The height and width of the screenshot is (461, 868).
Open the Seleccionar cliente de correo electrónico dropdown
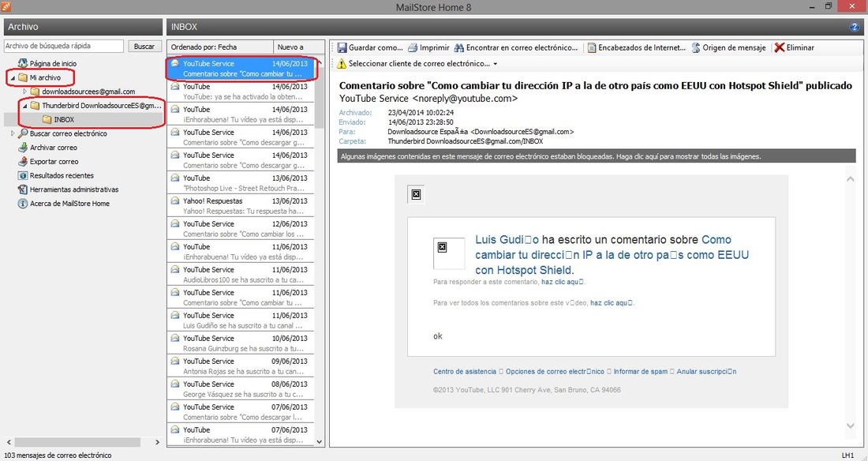pos(495,64)
